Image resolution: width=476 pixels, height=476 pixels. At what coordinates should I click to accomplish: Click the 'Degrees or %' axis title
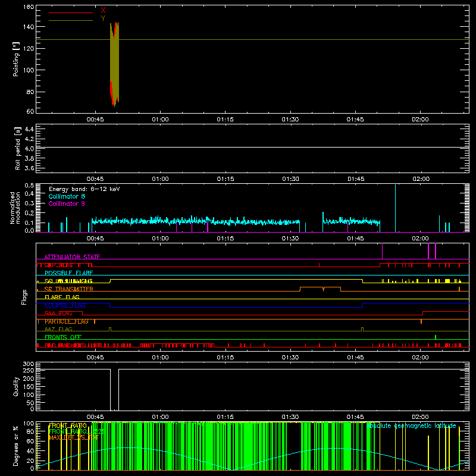coord(16,446)
